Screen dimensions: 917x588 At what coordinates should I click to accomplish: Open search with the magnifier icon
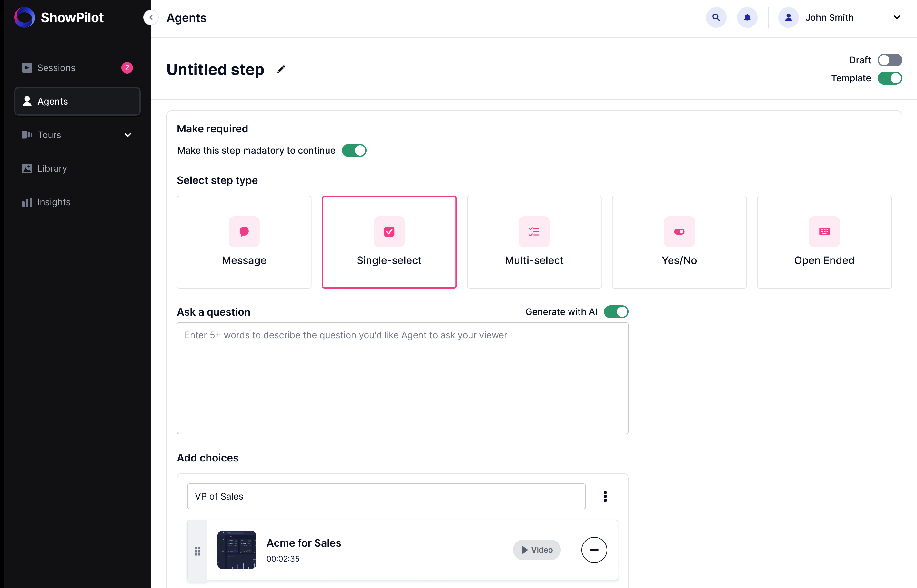click(x=716, y=17)
